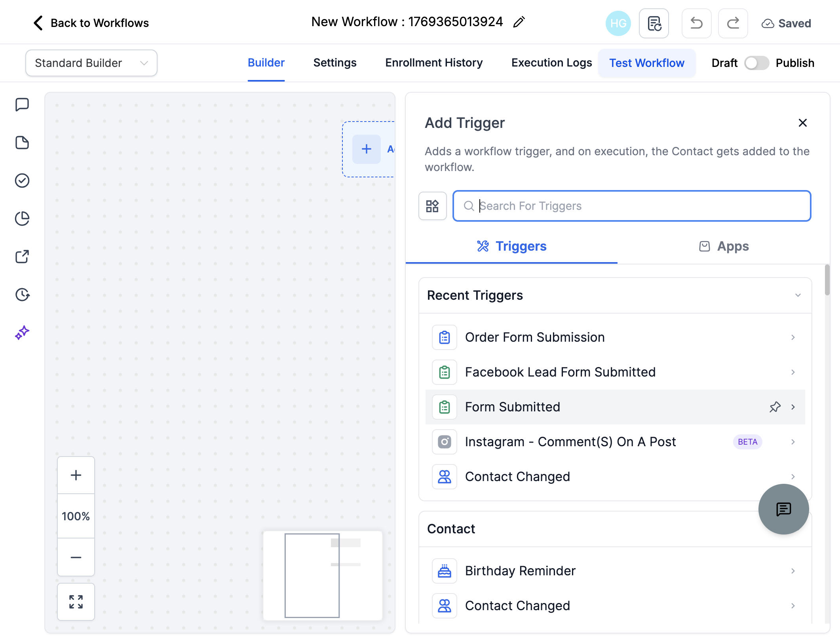The height and width of the screenshot is (643, 840).
Task: Click the canvas minimap thumbnail
Action: [323, 576]
